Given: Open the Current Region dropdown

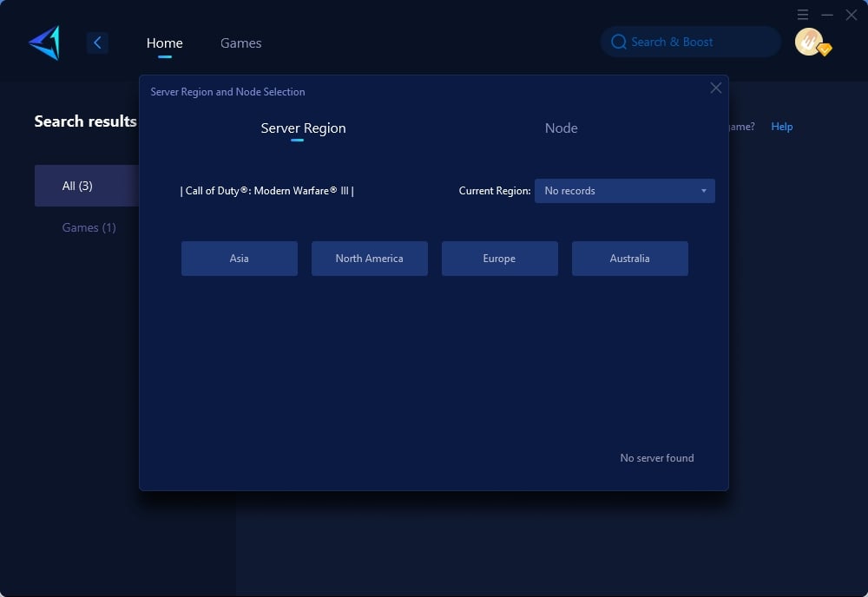Looking at the screenshot, I should (624, 191).
